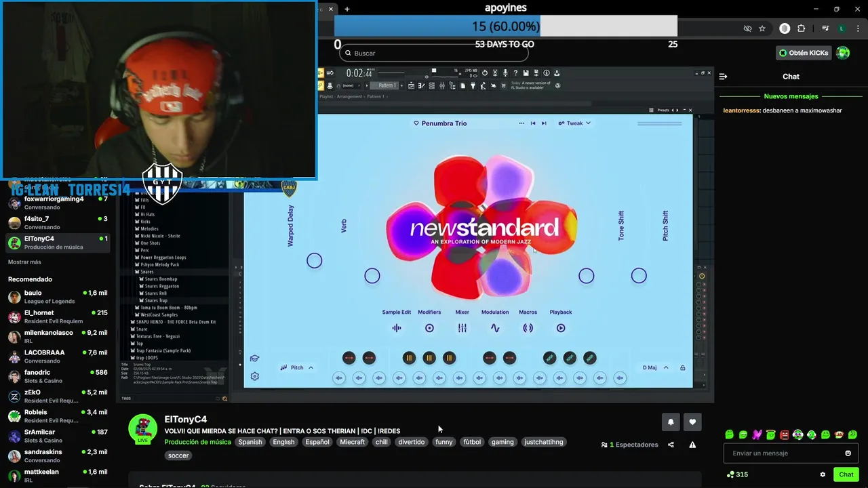Click FL Studio globe news icon
This screenshot has width=868, height=488.
[557, 85]
